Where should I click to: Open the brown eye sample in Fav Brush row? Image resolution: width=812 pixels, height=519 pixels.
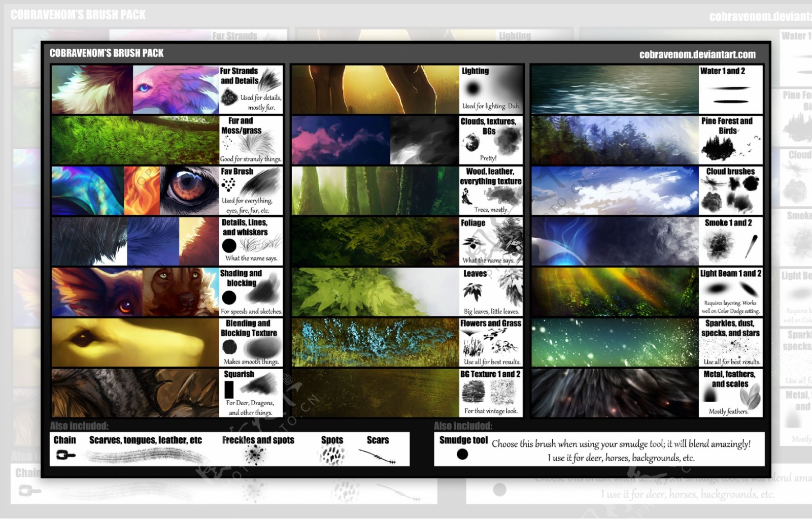pos(189,190)
